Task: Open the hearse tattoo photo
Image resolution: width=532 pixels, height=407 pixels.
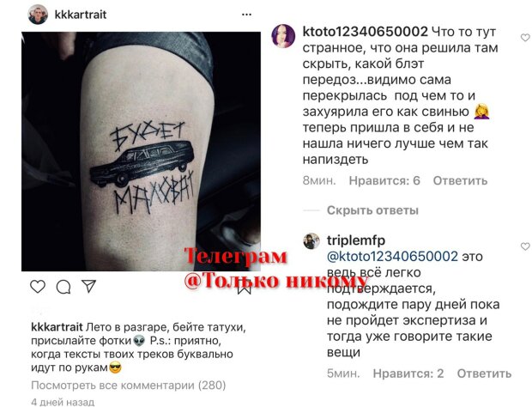Action: click(x=141, y=151)
